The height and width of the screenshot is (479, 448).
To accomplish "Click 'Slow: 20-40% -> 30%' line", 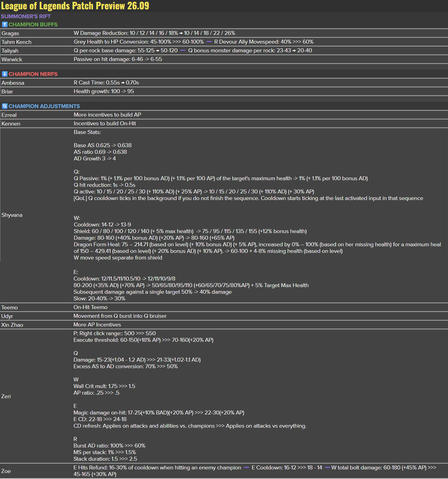I will point(99,299).
